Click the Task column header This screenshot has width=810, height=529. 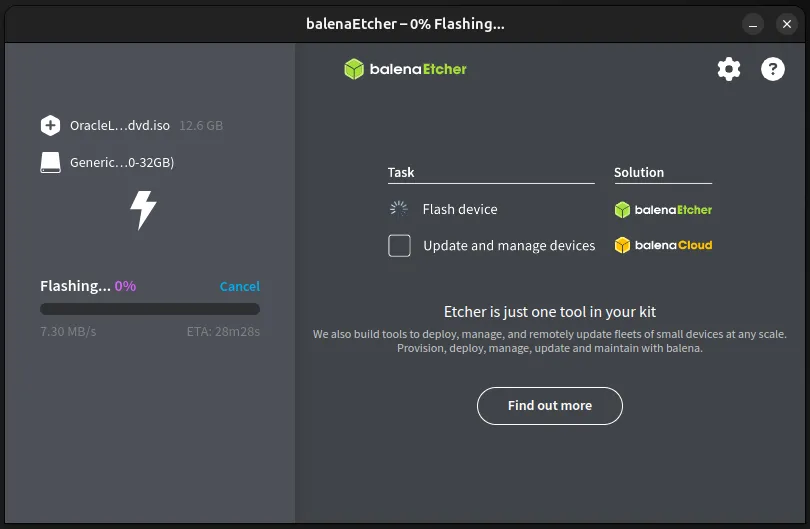click(x=401, y=173)
